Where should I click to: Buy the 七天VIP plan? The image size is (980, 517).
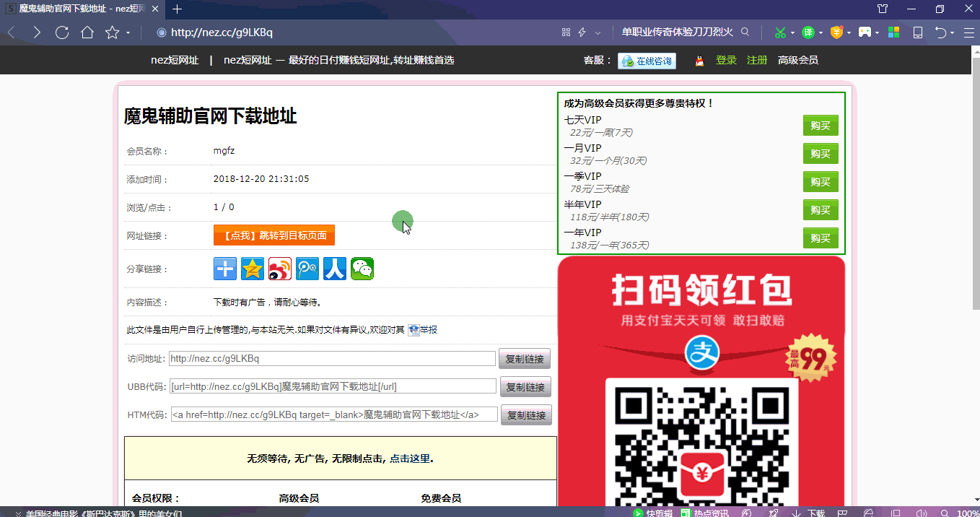(x=821, y=126)
